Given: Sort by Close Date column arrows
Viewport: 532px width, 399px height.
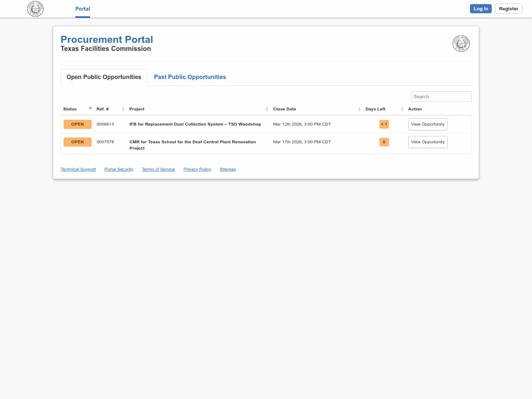Looking at the screenshot, I should tap(359, 109).
